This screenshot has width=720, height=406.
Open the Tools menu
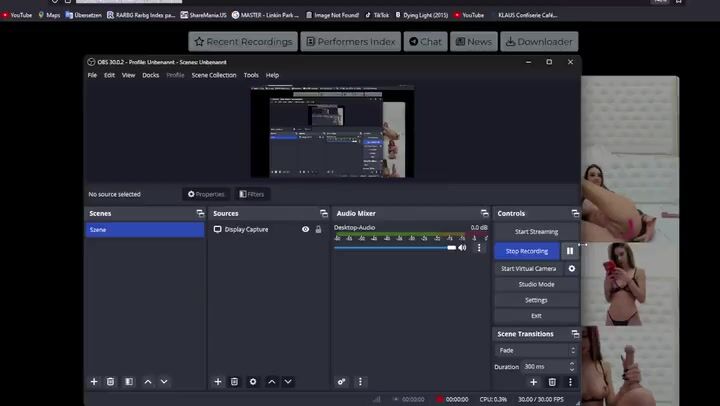click(251, 75)
